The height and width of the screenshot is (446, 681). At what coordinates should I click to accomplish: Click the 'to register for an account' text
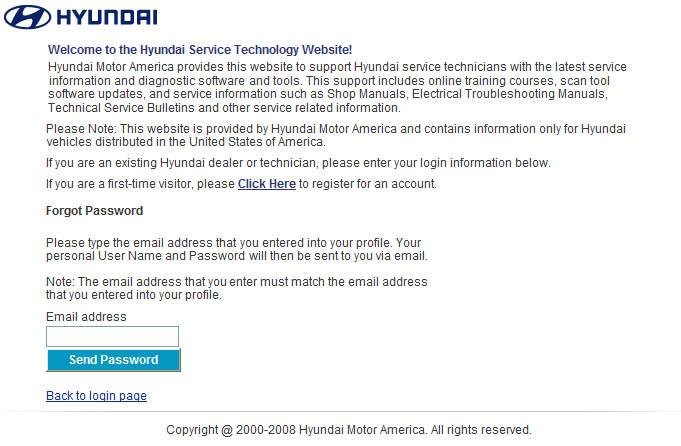pos(368,184)
